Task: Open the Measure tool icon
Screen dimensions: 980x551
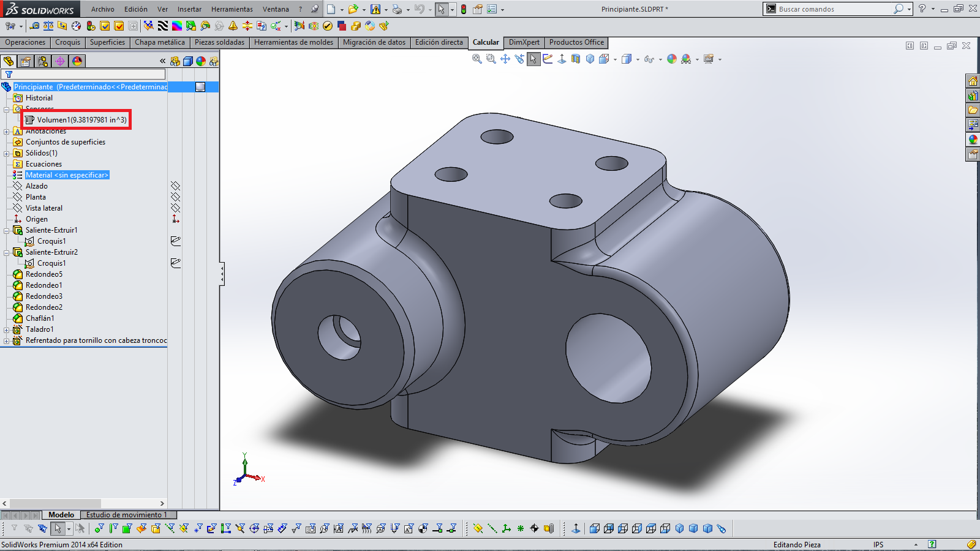Action: [34, 26]
